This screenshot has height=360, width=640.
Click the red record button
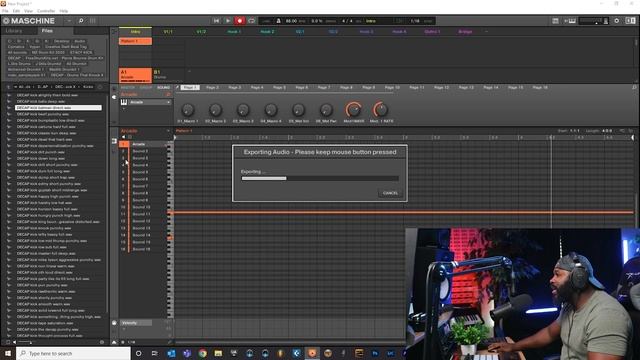[x=240, y=21]
